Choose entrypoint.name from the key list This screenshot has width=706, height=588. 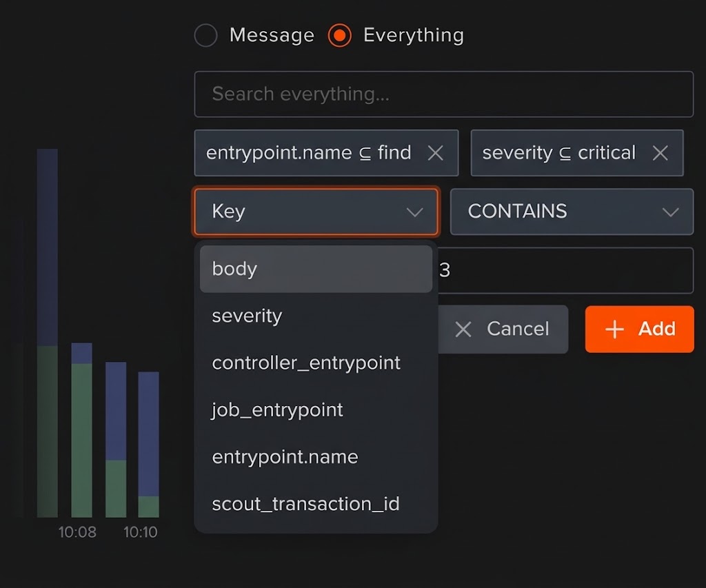click(316, 457)
